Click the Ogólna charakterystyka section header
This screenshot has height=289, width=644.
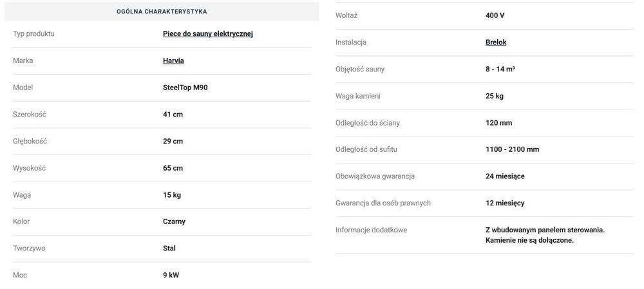click(162, 12)
